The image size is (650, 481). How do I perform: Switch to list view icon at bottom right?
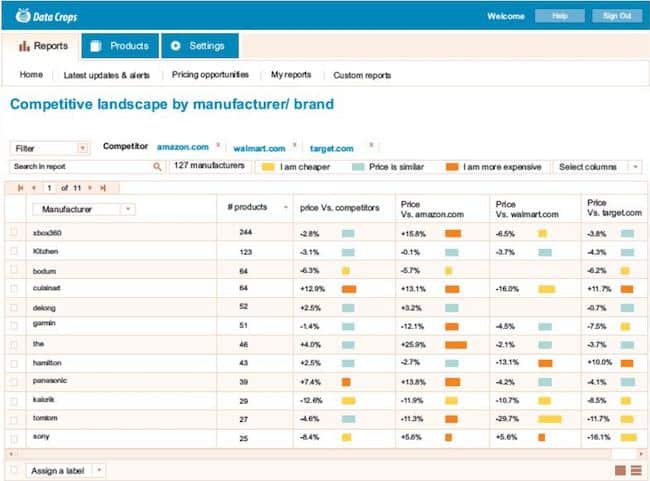[635, 470]
